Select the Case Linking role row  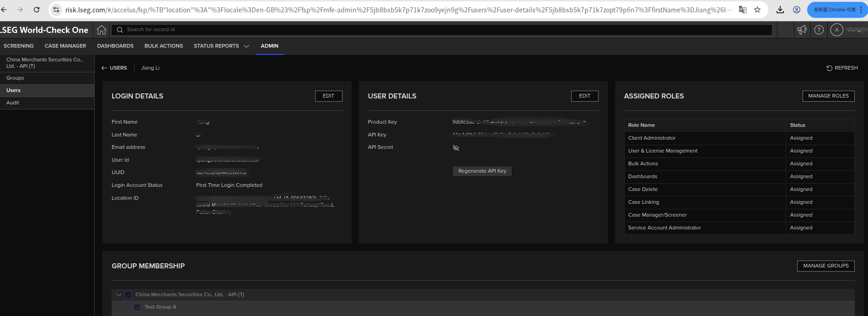(739, 202)
